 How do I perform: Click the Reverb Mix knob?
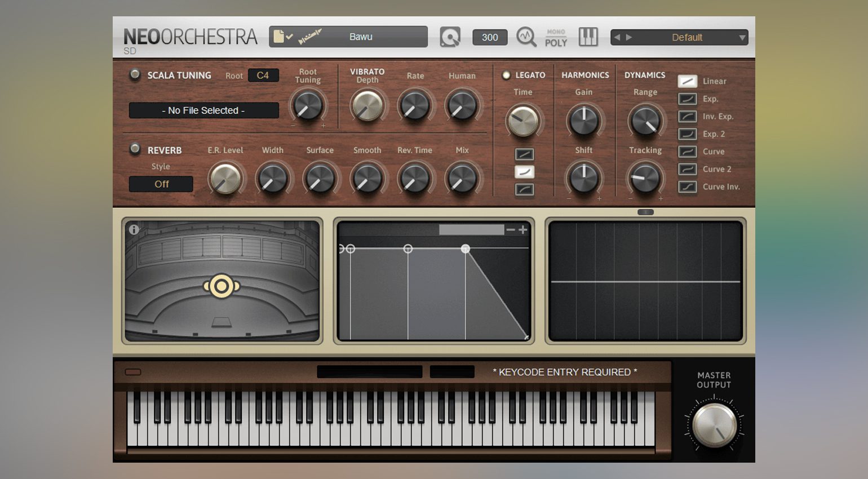click(x=462, y=179)
